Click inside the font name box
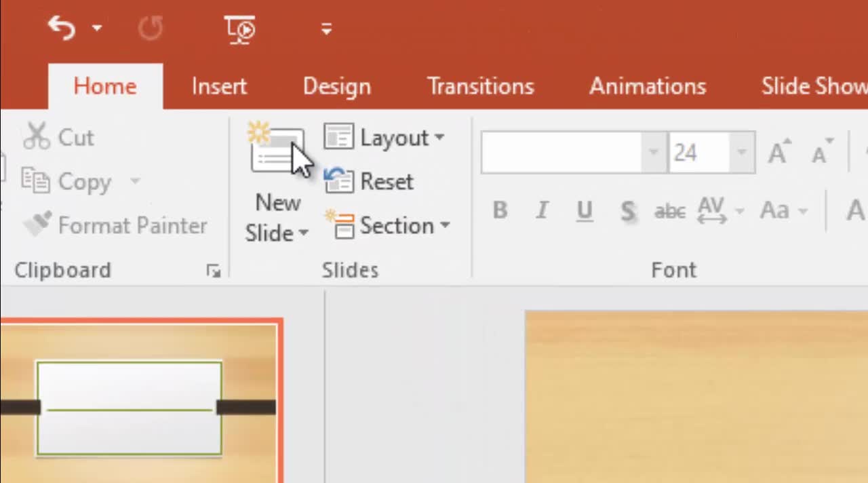868x483 pixels. point(561,153)
